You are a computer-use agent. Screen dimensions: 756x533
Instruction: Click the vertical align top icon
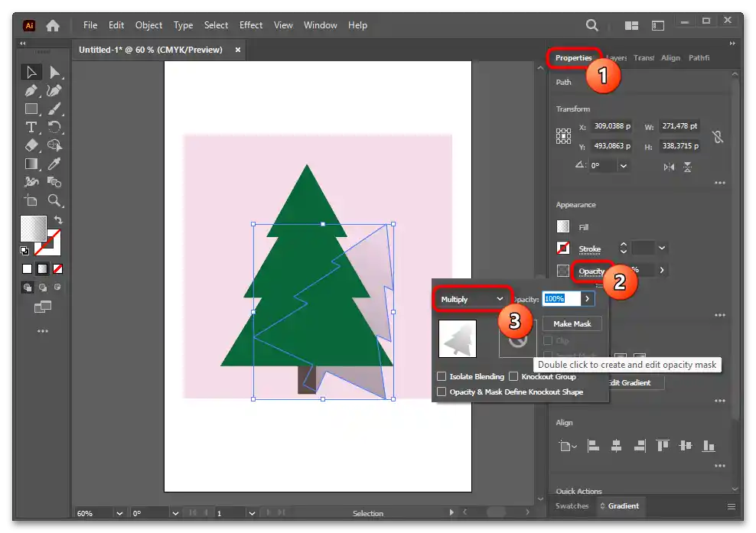(x=663, y=447)
